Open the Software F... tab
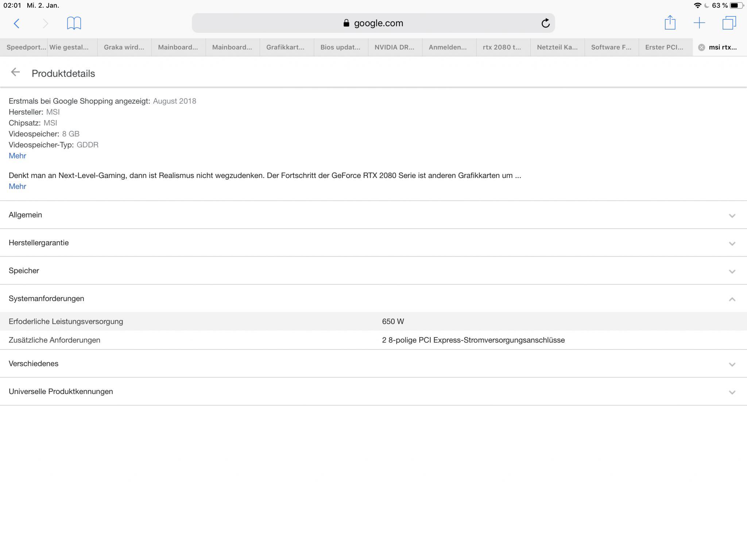 tap(612, 47)
